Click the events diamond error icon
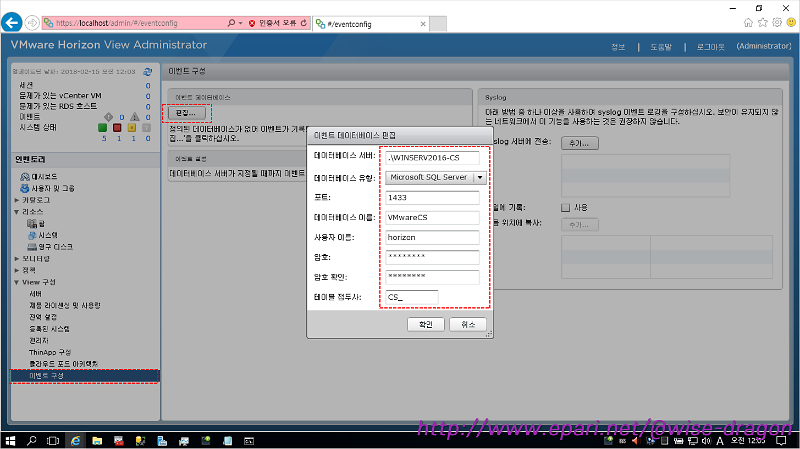The height and width of the screenshot is (449, 800). pyautogui.click(x=108, y=117)
